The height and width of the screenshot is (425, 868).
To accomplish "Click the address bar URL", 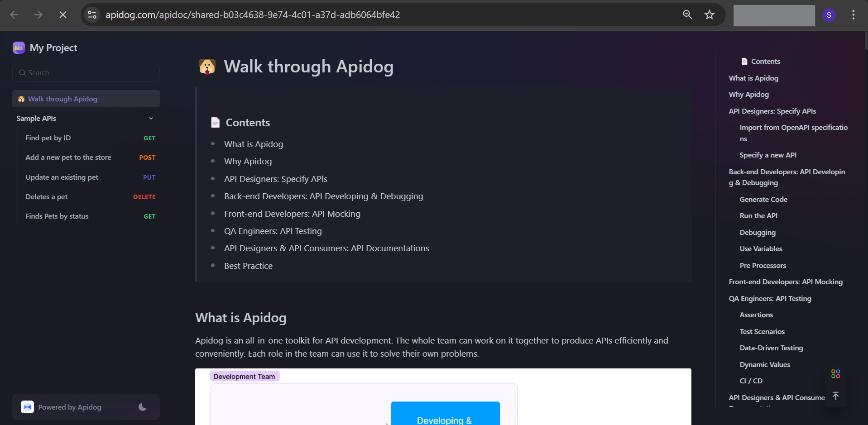I will coord(253,15).
